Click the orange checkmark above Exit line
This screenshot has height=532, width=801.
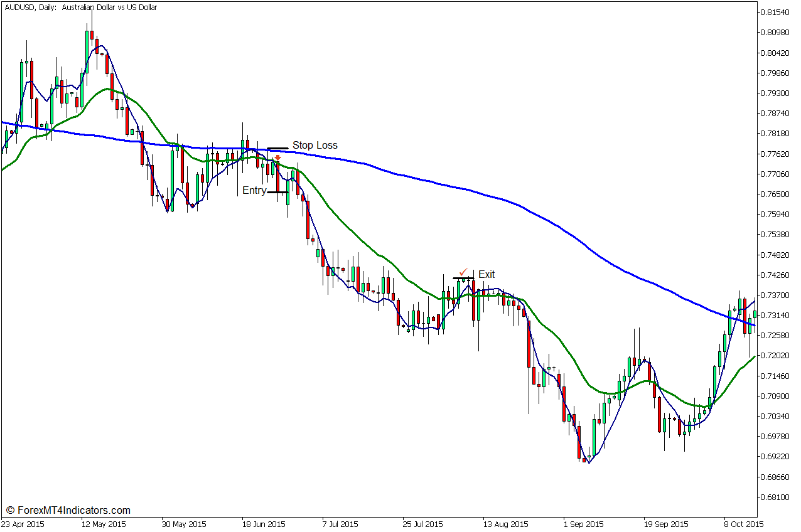pos(463,272)
